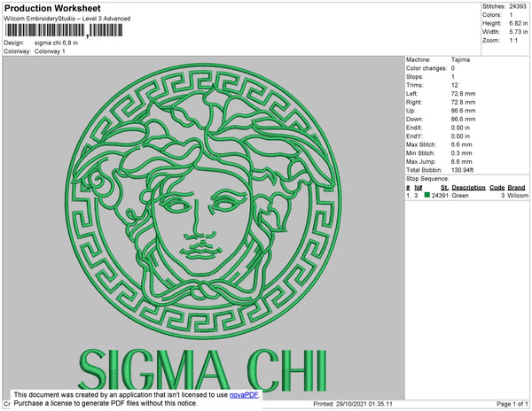This screenshot has width=532, height=411.
Task: Click the Production Worksheet title
Action: click(x=52, y=8)
